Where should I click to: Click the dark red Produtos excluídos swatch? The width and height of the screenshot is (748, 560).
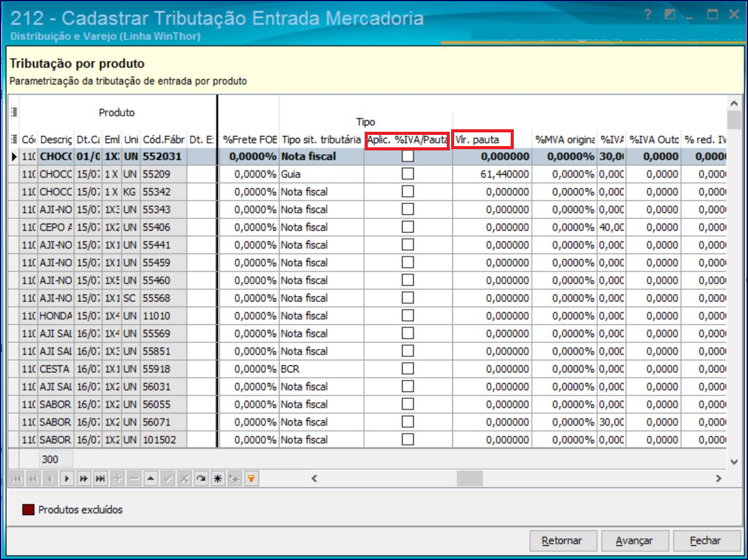[x=28, y=510]
